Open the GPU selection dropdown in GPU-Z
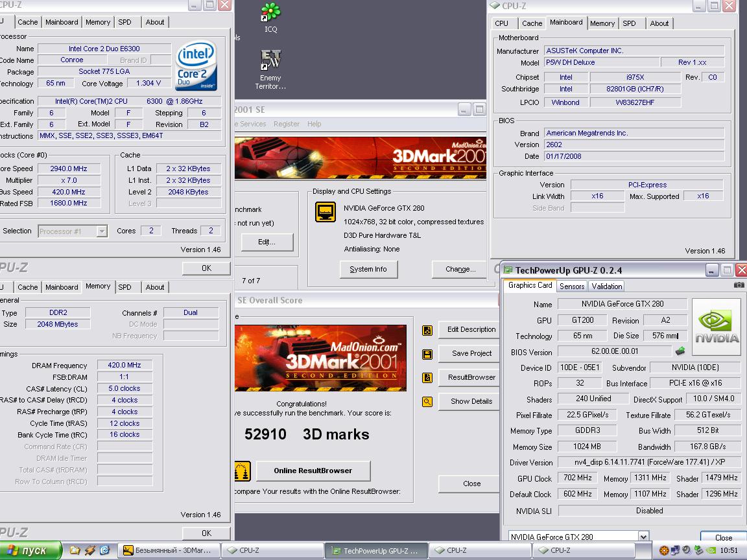The width and height of the screenshot is (747, 560). tap(643, 537)
